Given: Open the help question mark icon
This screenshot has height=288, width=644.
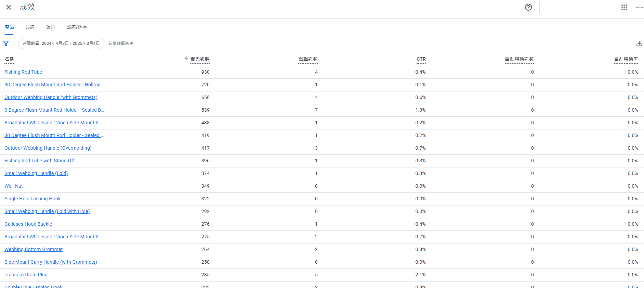Looking at the screenshot, I should (x=528, y=7).
